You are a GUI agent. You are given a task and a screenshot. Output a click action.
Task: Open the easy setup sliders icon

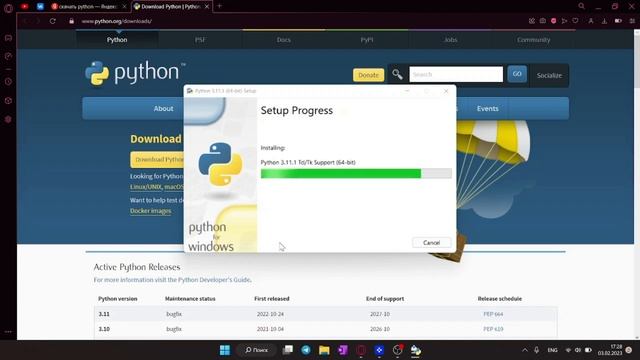coord(632,21)
